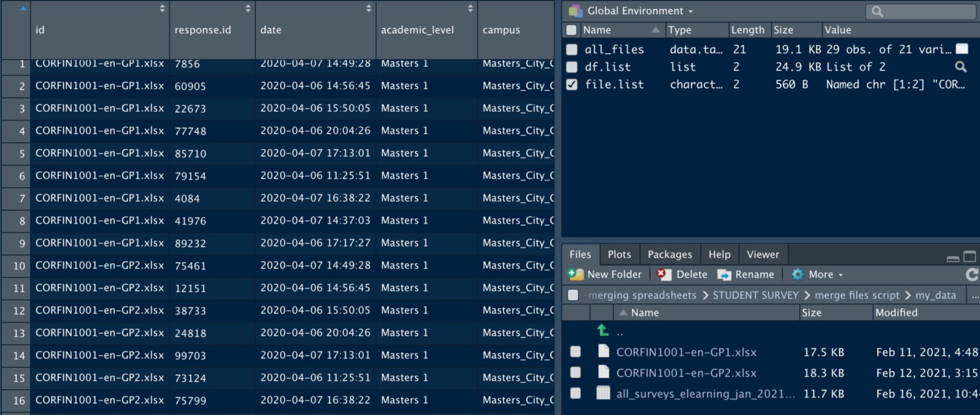980x415 pixels.
Task: Switch to the Packages tab
Action: pyautogui.click(x=669, y=255)
